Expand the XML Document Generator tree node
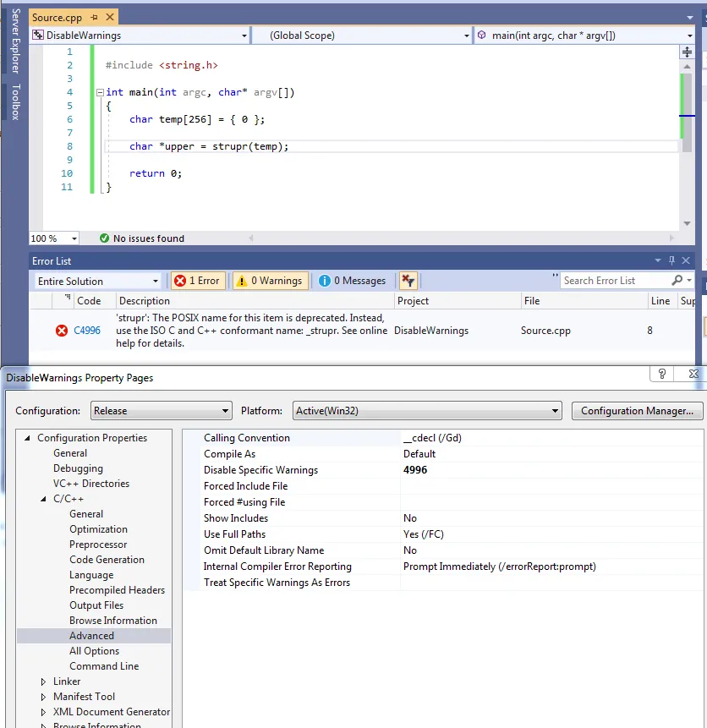Screen dimensions: 707x728 click(x=43, y=712)
